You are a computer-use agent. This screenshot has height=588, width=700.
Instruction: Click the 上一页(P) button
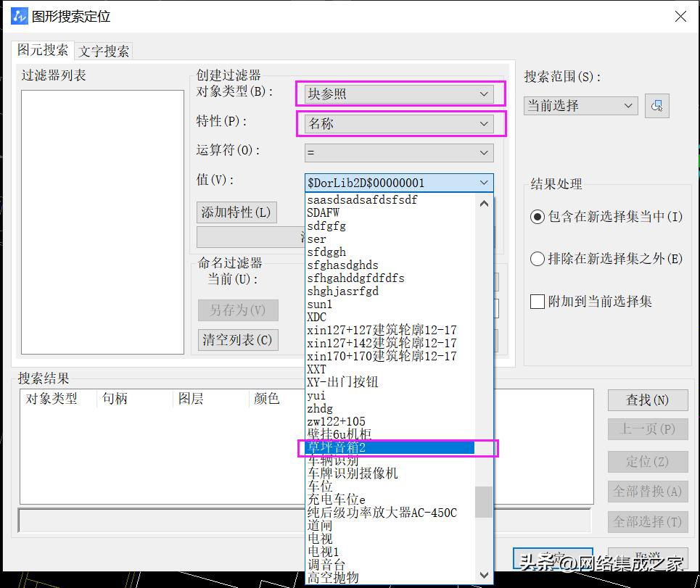coord(648,429)
